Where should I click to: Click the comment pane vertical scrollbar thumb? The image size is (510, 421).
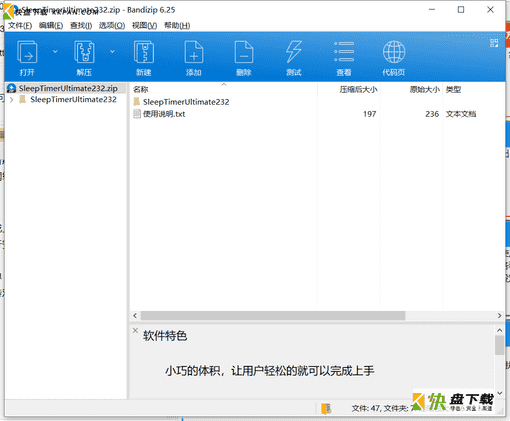tap(499, 345)
